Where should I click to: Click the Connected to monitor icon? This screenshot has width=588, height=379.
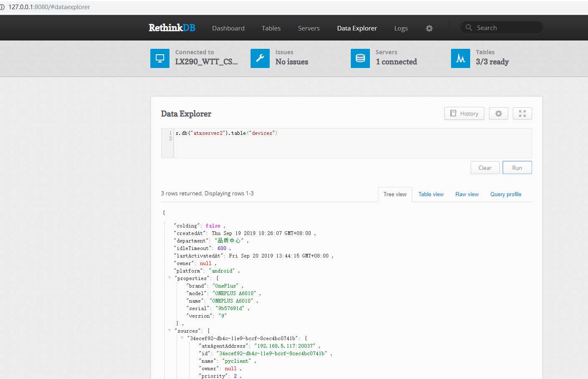click(160, 58)
